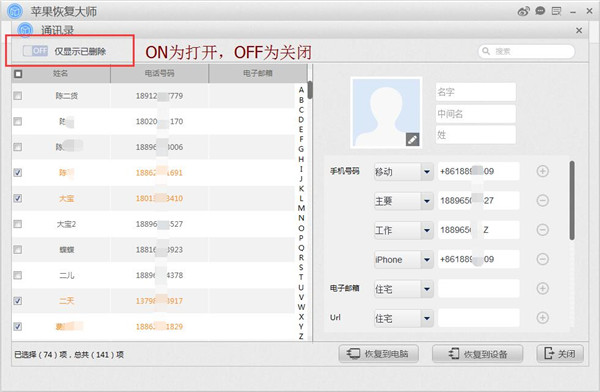This screenshot has width=600, height=392.
Task: Click the empty Url value field
Action: (x=479, y=318)
